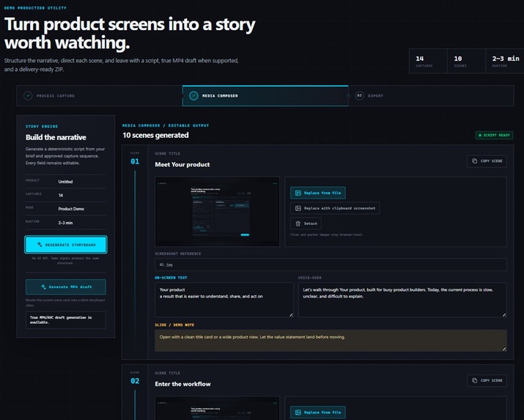Click the On-screen text resize handle

point(291,314)
